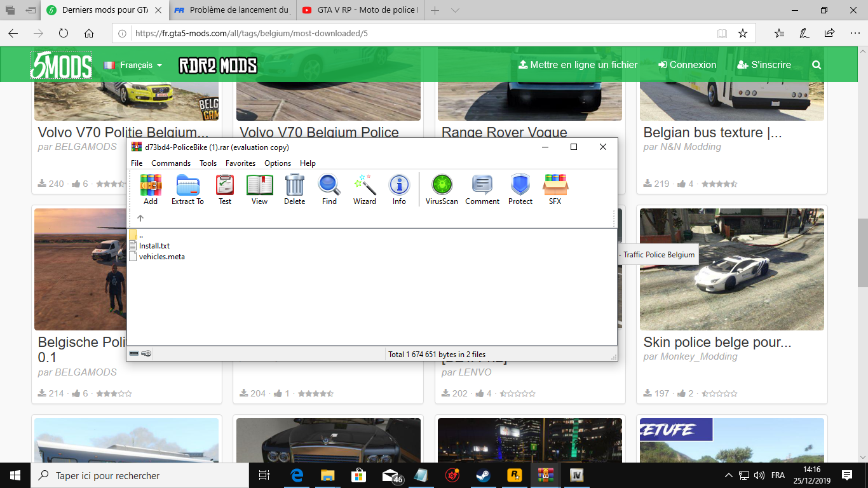Choose Extract To in WinRAR toolbar
The height and width of the screenshot is (488, 868).
pos(187,189)
